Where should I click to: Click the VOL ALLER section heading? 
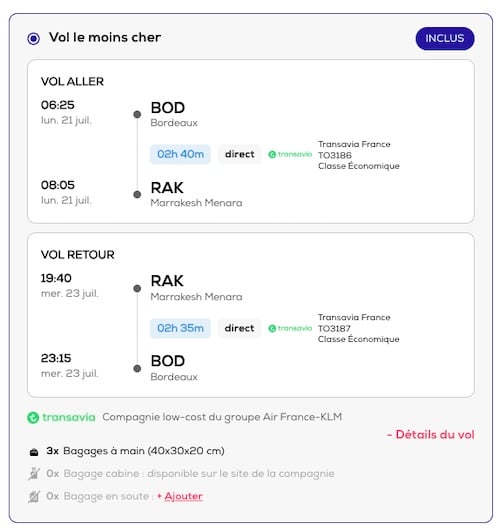72,82
